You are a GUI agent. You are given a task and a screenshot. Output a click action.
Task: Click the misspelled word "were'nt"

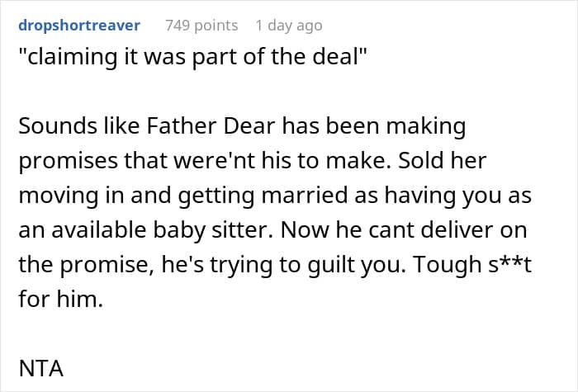pyautogui.click(x=214, y=161)
